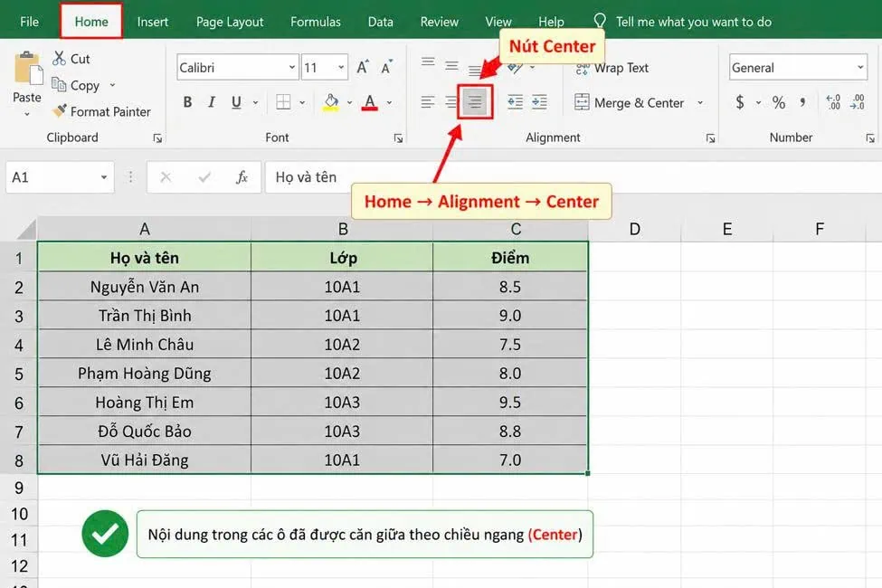The height and width of the screenshot is (588, 882).
Task: Toggle Underline formatting
Action: 236,102
